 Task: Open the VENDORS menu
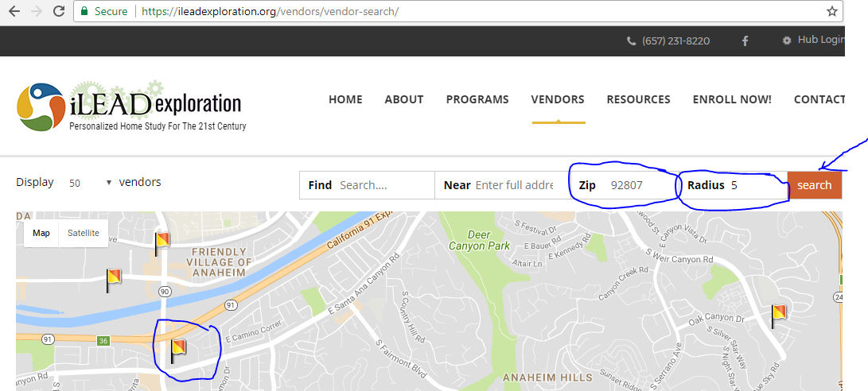558,99
